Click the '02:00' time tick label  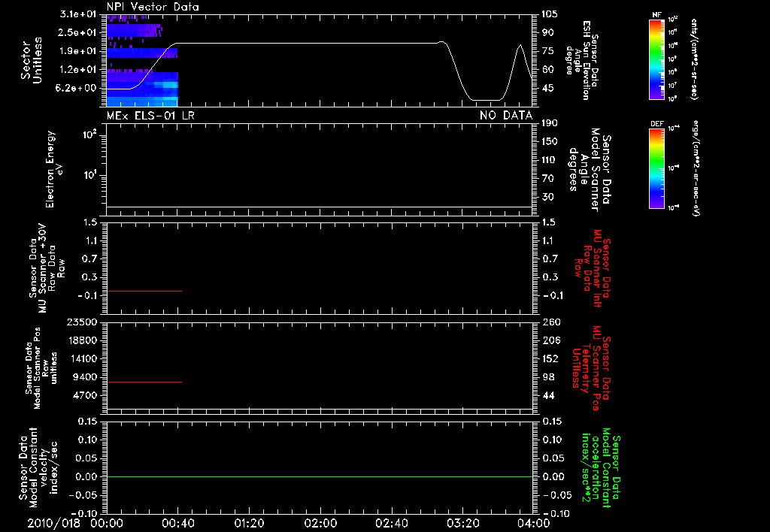320,523
